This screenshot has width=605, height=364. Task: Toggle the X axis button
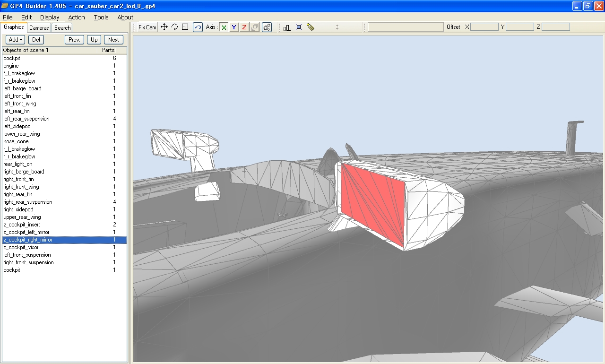click(224, 27)
